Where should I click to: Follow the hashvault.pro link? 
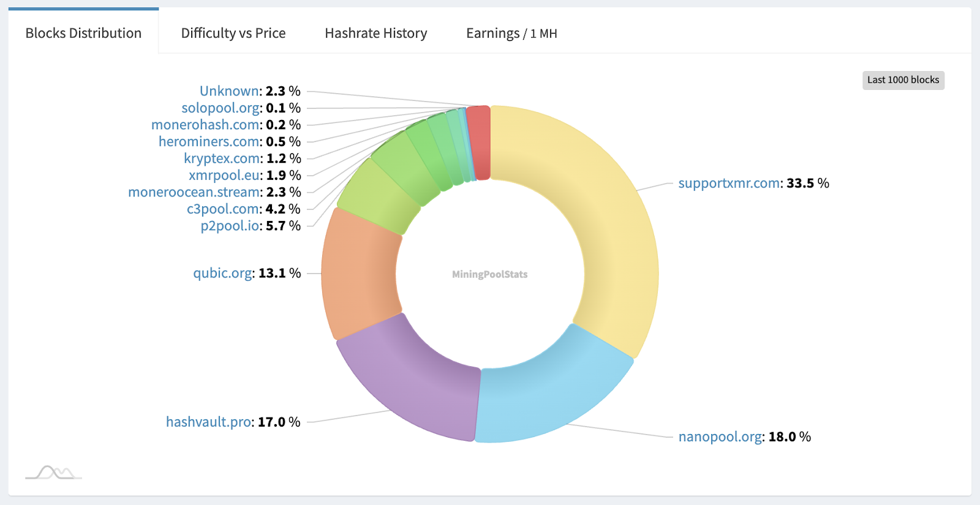tap(209, 422)
